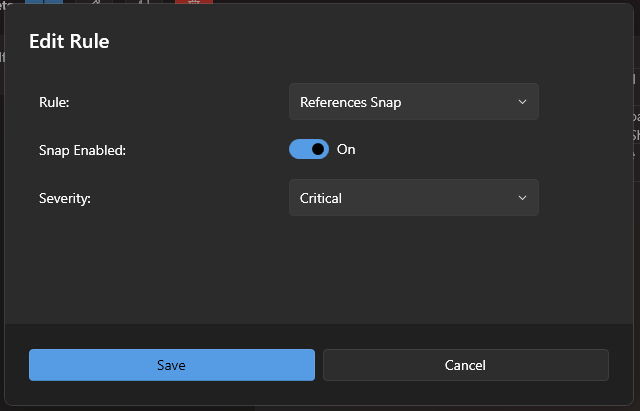Screen dimensions: 640x411
Task: Click the blue toolbar button behind the dialog
Action: pos(44,4)
